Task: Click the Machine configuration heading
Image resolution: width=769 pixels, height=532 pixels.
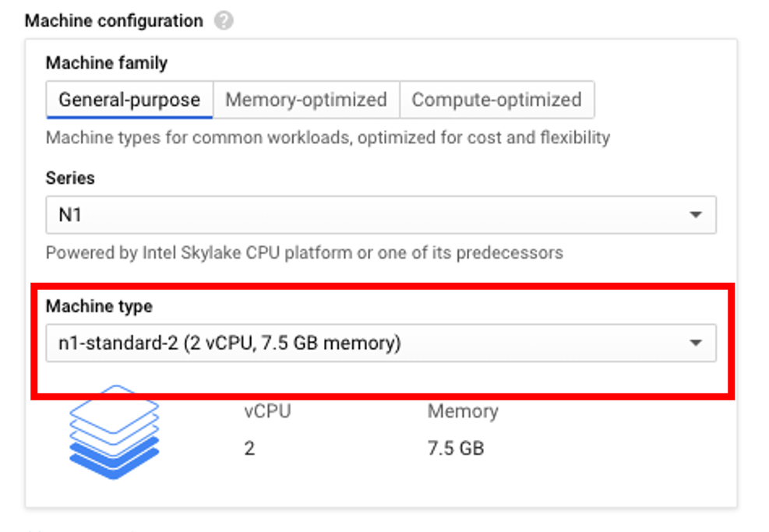Action: (x=114, y=21)
